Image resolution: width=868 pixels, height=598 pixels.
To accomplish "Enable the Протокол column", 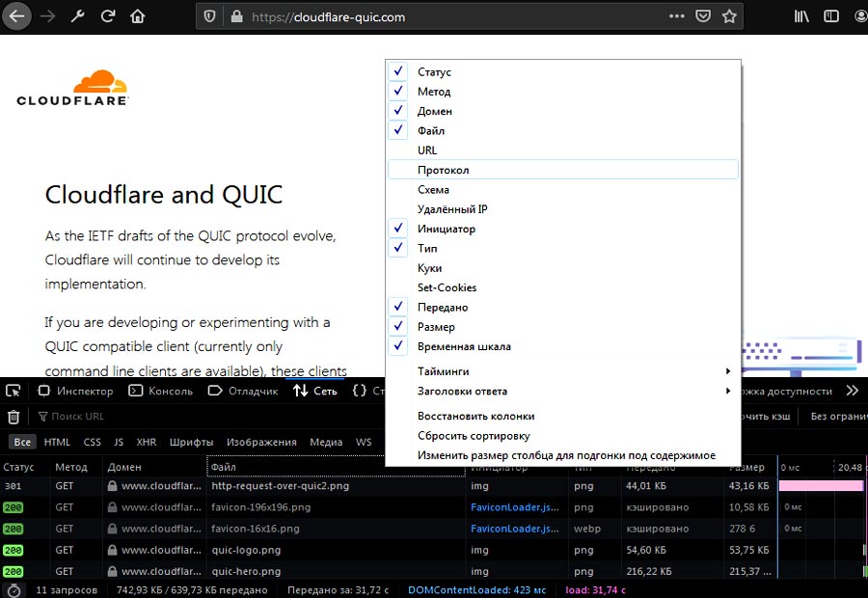I will coord(563,170).
